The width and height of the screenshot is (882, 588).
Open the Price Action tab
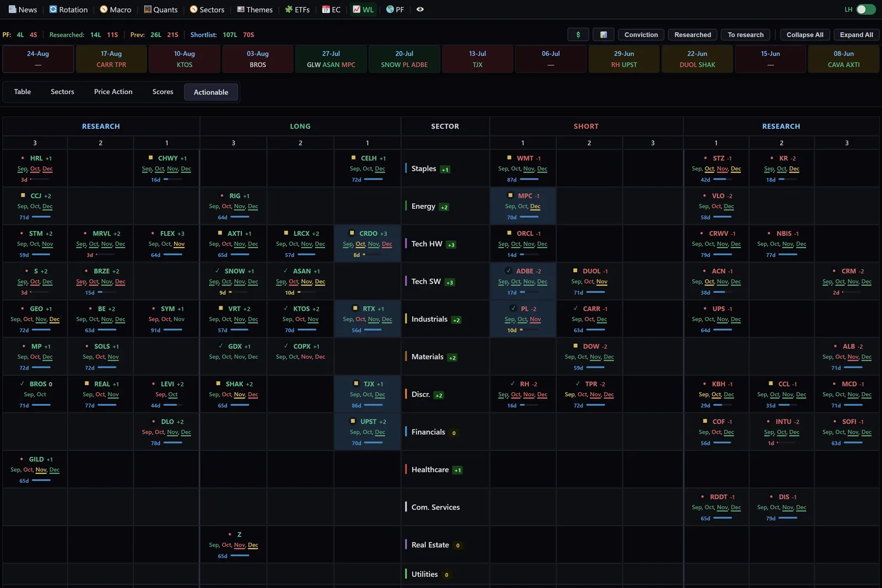114,92
